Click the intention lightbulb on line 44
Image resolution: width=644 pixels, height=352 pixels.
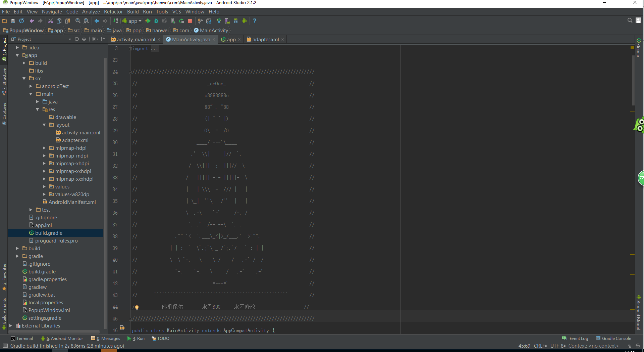137,307
